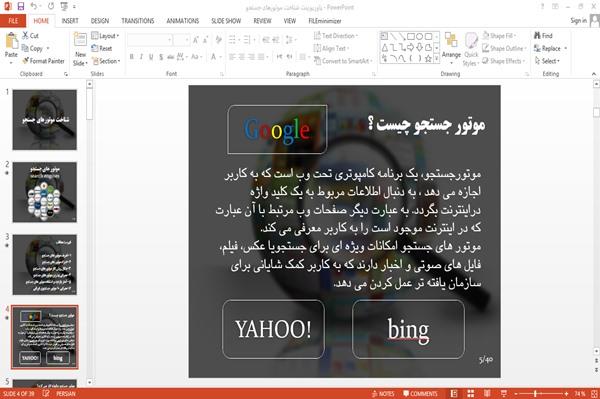Toggle Underline formatting
Screen dimensions: 600x399
(151, 57)
